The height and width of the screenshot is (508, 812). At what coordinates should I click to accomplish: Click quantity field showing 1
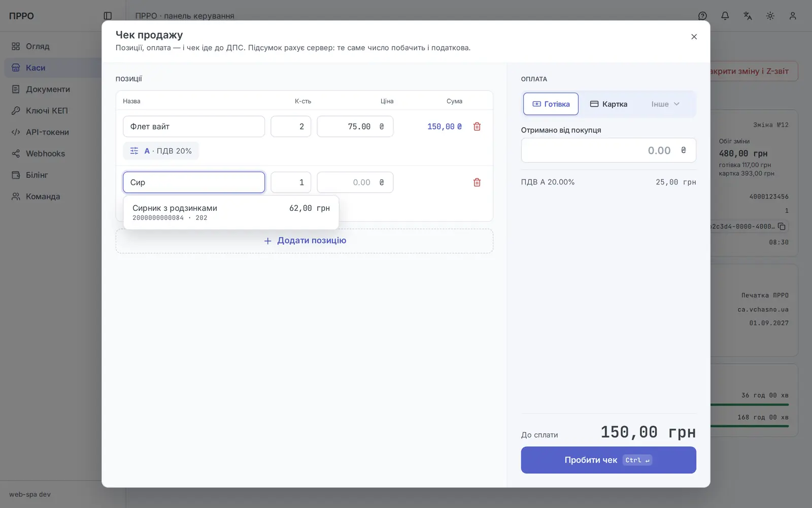pyautogui.click(x=291, y=182)
